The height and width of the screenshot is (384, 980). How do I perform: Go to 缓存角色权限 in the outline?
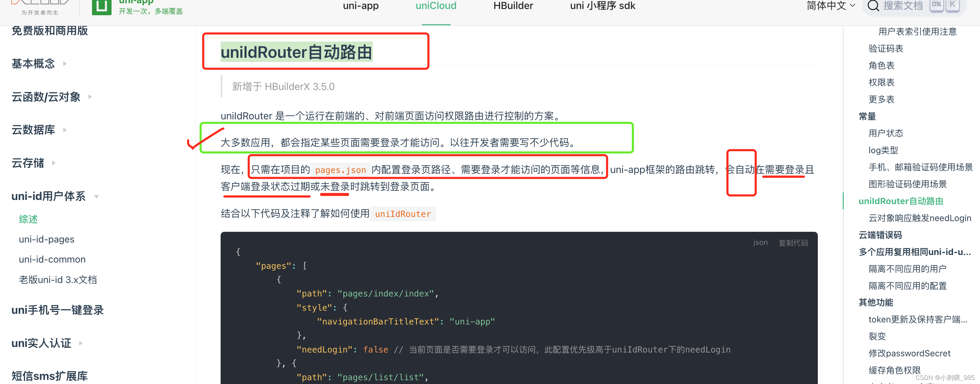coord(894,370)
